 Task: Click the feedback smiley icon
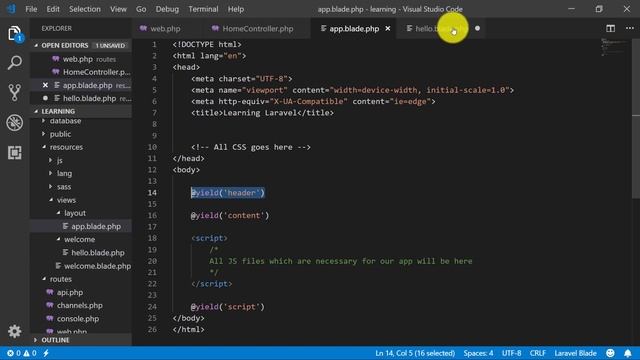coord(610,353)
